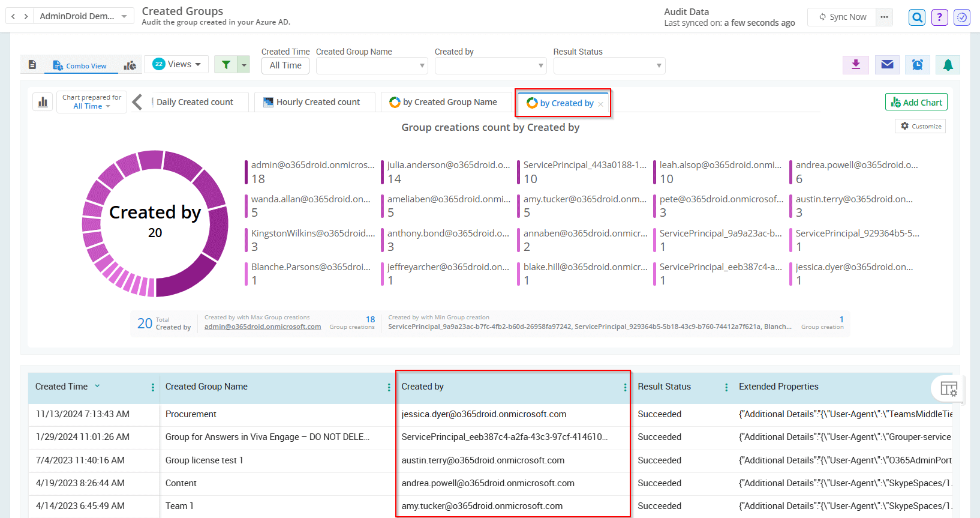Switch to report-only document view icon
Screen dimensions: 980x518
click(32, 65)
